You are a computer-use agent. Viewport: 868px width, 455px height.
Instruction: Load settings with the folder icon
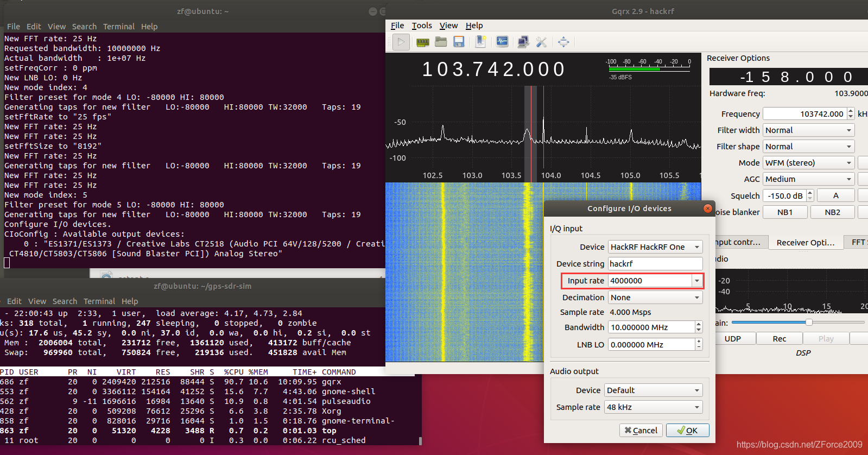point(441,42)
